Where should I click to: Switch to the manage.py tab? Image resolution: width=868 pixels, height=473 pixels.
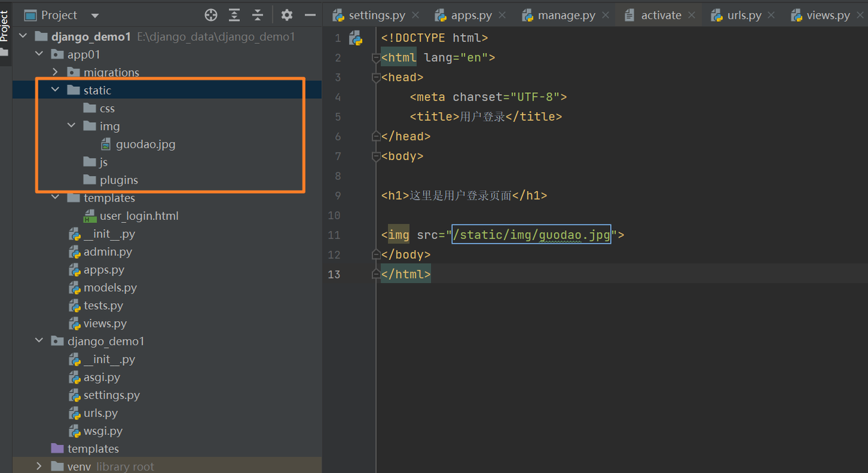tap(566, 15)
